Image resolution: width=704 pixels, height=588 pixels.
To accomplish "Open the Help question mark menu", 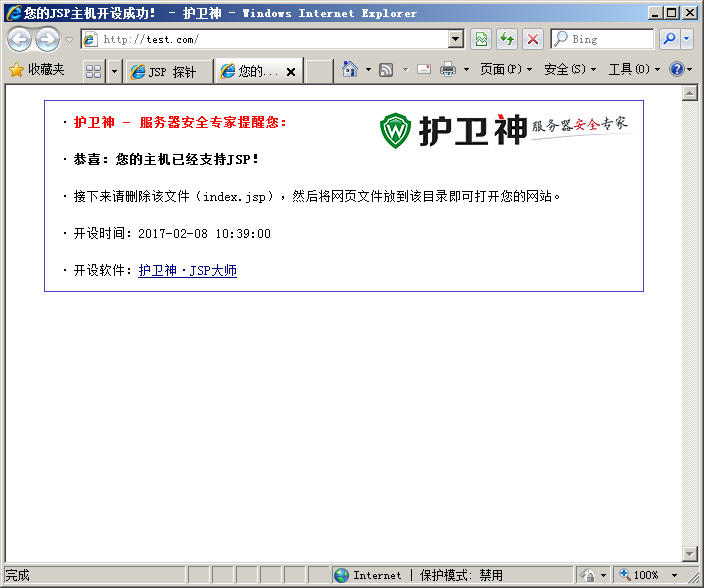I will pyautogui.click(x=680, y=70).
